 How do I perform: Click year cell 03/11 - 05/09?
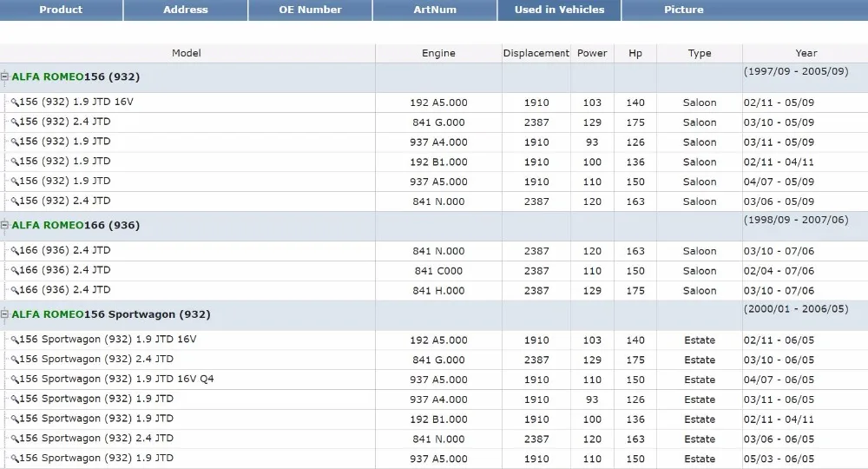[x=779, y=142]
